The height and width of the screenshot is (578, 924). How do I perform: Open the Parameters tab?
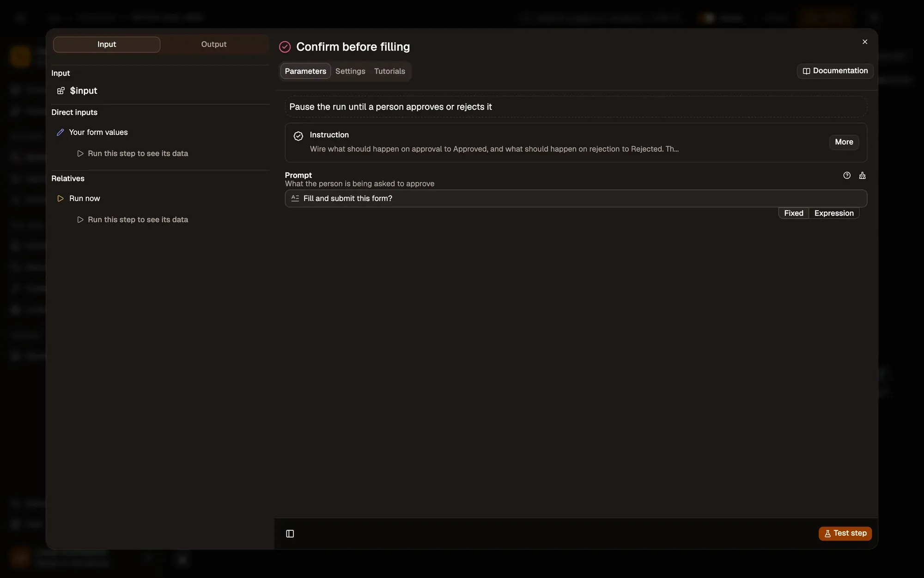click(305, 71)
